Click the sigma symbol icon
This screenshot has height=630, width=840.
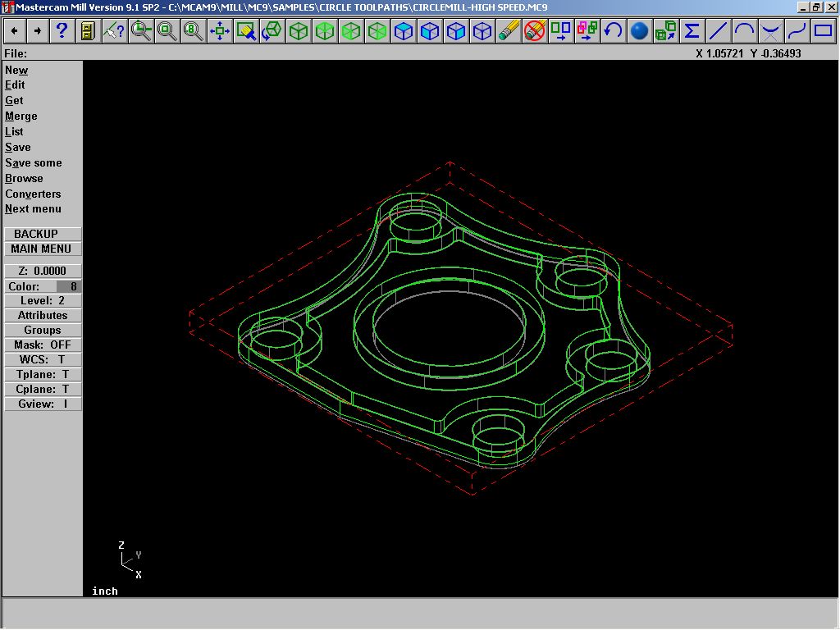(692, 31)
